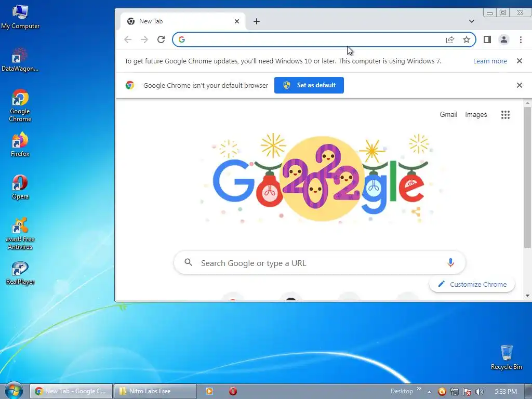Open the Desktop toolbar in taskbar
The image size is (532, 399).
pos(402,391)
